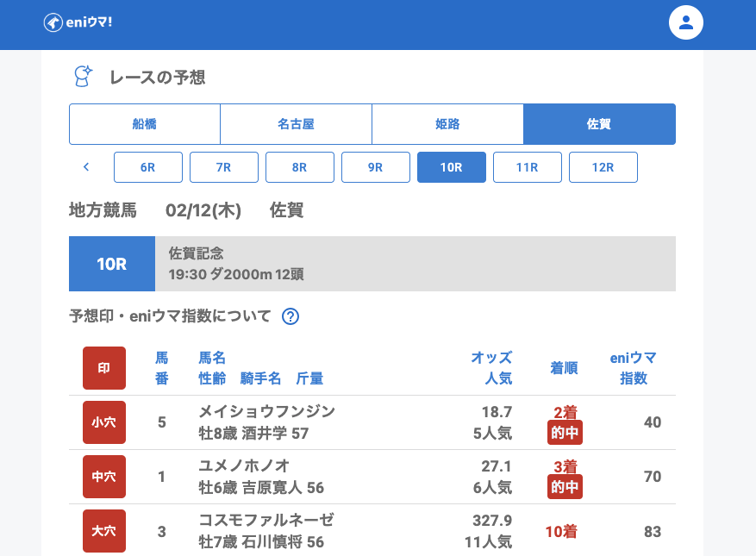
Task: Open horse メイショウフンジン entry
Action: [266, 411]
